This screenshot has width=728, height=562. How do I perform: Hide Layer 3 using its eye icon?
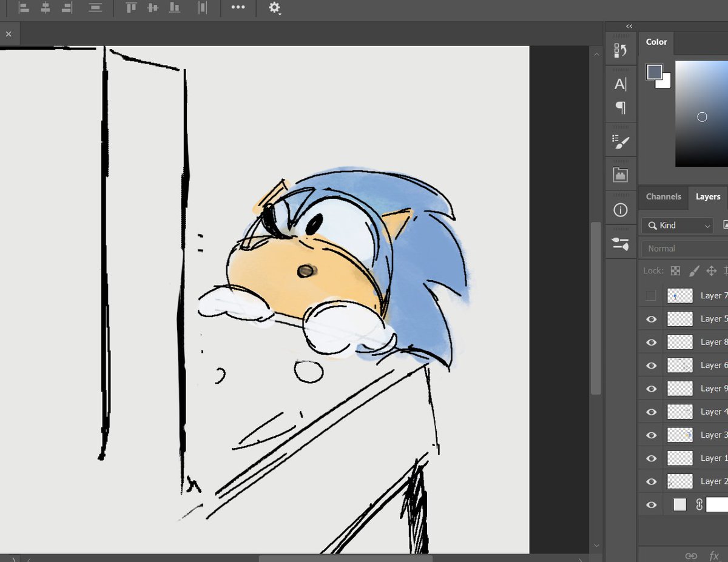pyautogui.click(x=651, y=435)
